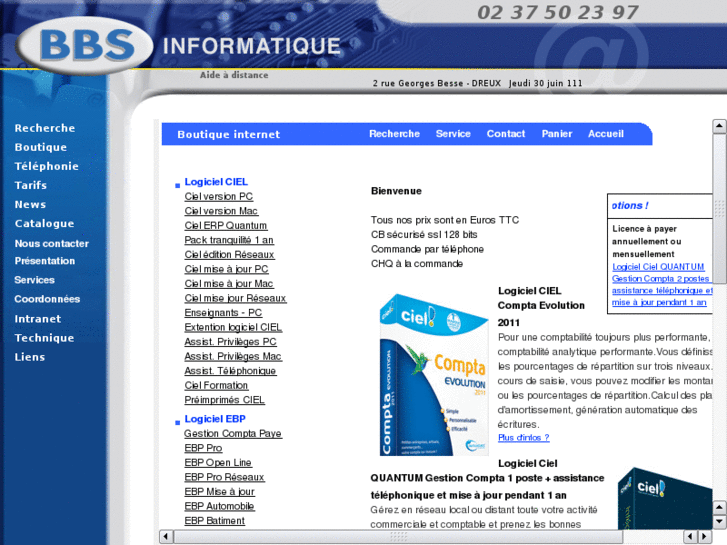Open EBP Pro link
Screen dimensions: 727x545
tap(203, 448)
